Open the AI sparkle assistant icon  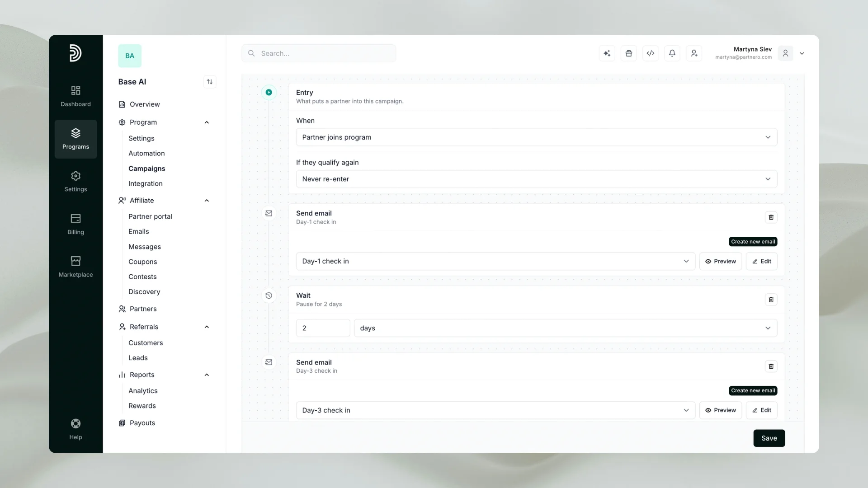point(607,53)
